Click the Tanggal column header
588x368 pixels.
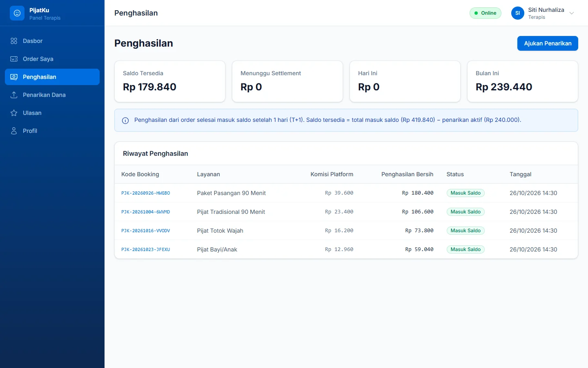point(520,174)
